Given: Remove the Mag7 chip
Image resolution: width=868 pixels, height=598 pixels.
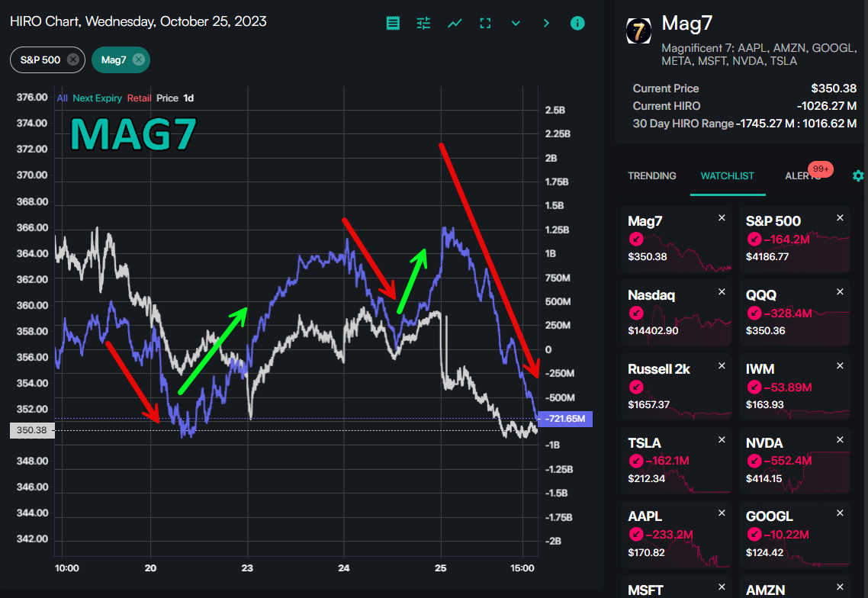Looking at the screenshot, I should tap(139, 59).
